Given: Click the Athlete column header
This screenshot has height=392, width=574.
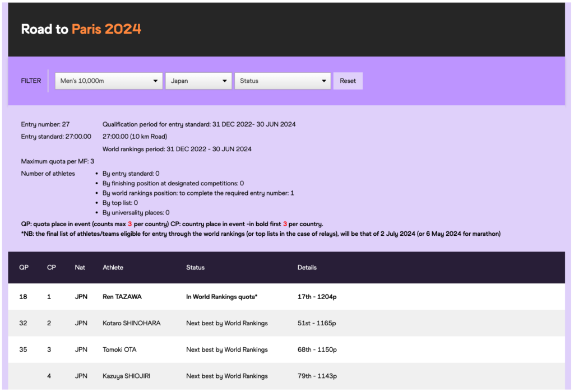Looking at the screenshot, I should 113,268.
